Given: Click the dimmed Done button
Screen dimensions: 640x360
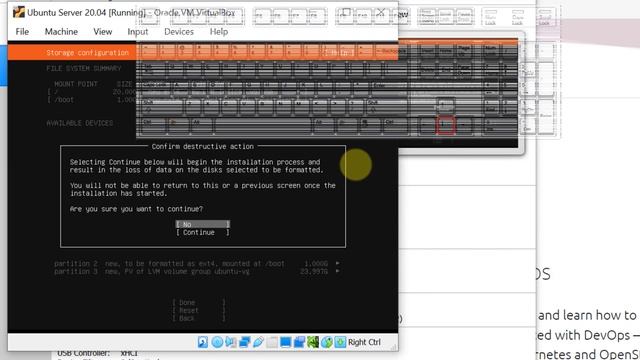Looking at the screenshot, I should click(199, 302).
